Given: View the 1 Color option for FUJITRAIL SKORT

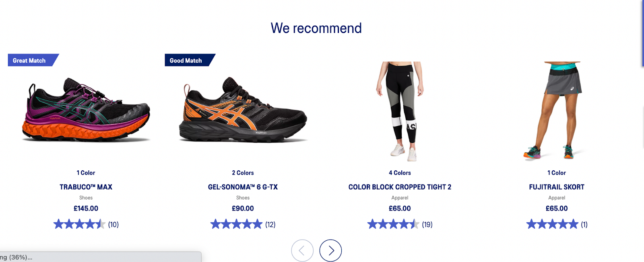Looking at the screenshot, I should [557, 173].
